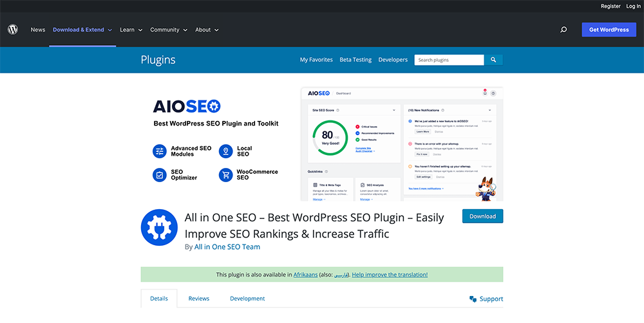Open My Favorites in plugins nav
Viewport: 644px width, 323px height.
click(316, 60)
